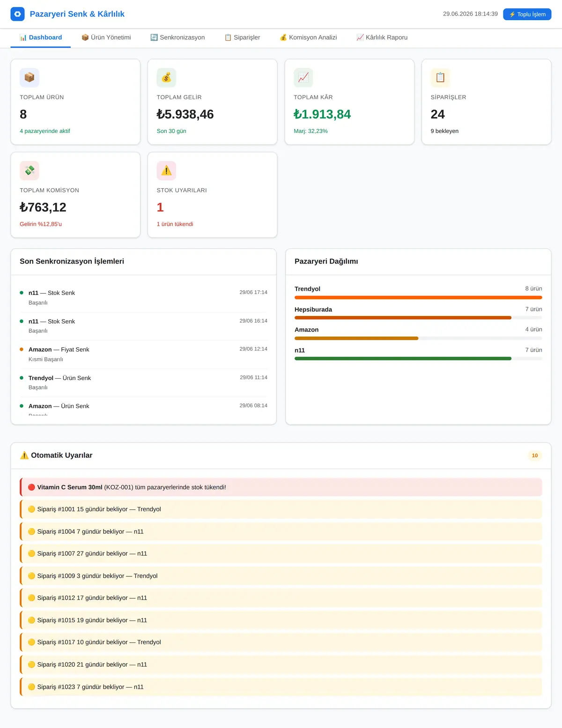The width and height of the screenshot is (562, 728).
Task: Click the Pazaryeri Senk & Kârlılık title
Action: 77,14
